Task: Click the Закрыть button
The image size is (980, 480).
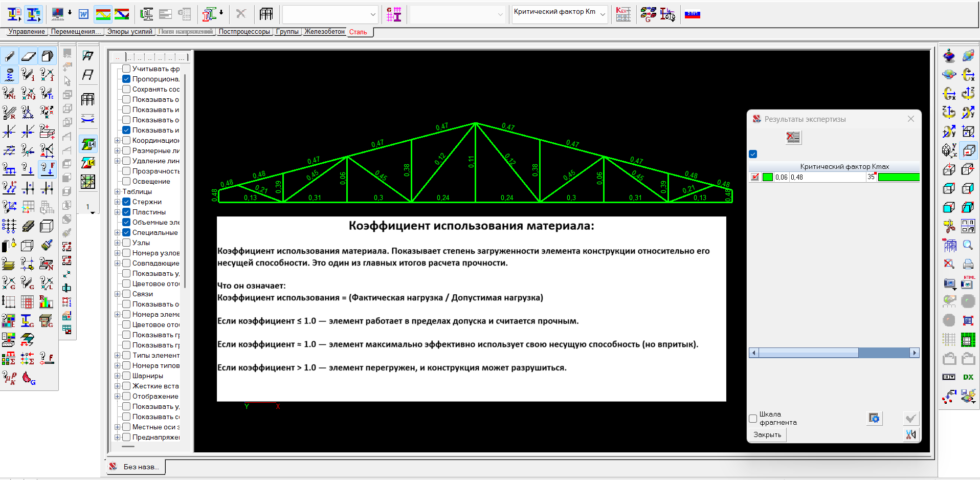Action: pyautogui.click(x=767, y=434)
